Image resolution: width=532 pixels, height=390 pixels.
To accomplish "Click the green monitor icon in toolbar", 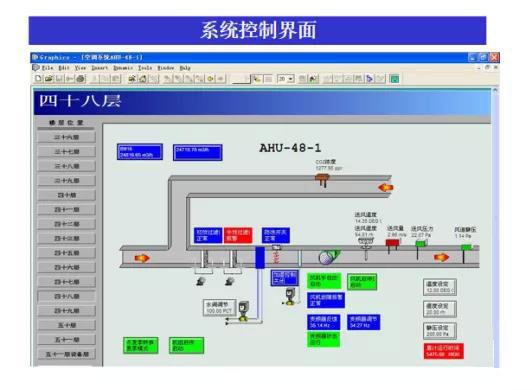I will 394,79.
